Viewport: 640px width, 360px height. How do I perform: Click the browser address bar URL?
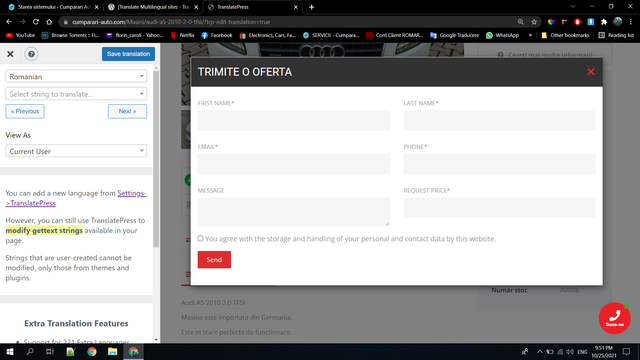pos(171,22)
